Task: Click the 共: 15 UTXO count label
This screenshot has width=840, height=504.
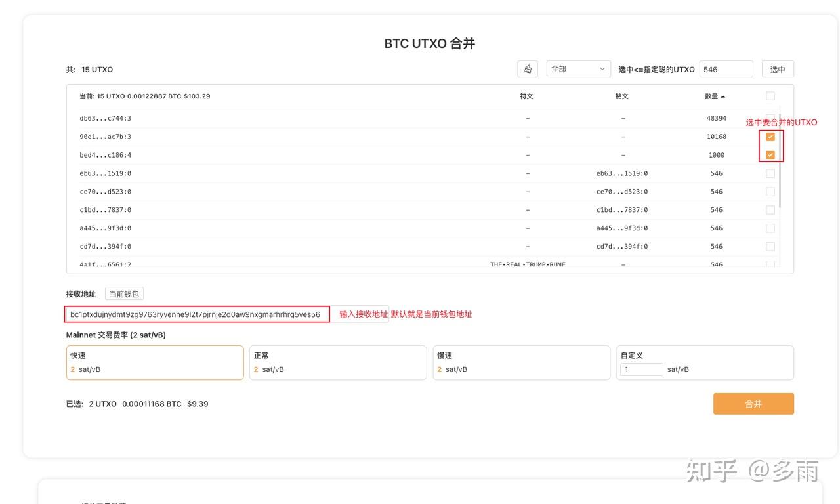Action: [x=89, y=70]
